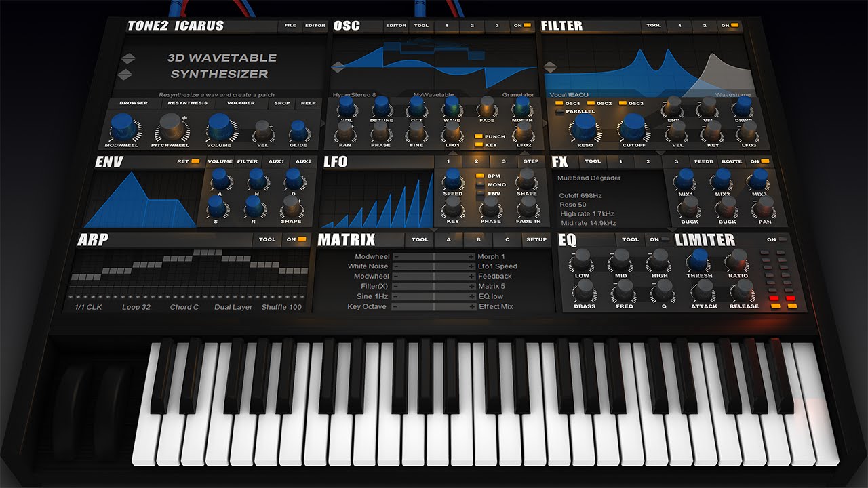Click the LFO SPEED knob

452,180
